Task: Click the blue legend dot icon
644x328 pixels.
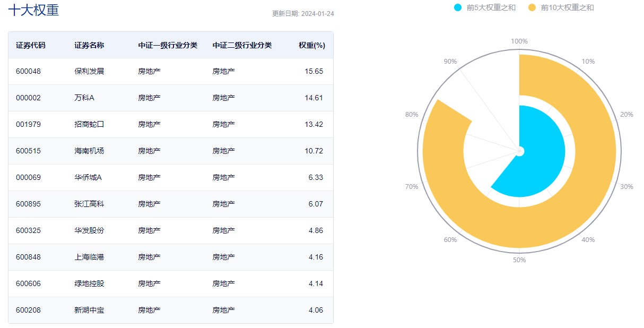Action: coord(458,8)
